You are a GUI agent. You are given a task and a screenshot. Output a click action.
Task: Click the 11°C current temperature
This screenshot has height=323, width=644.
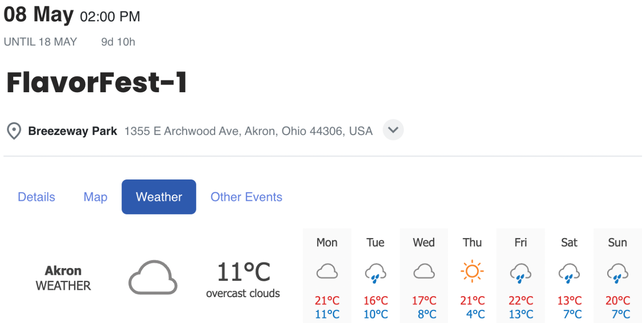tap(243, 272)
